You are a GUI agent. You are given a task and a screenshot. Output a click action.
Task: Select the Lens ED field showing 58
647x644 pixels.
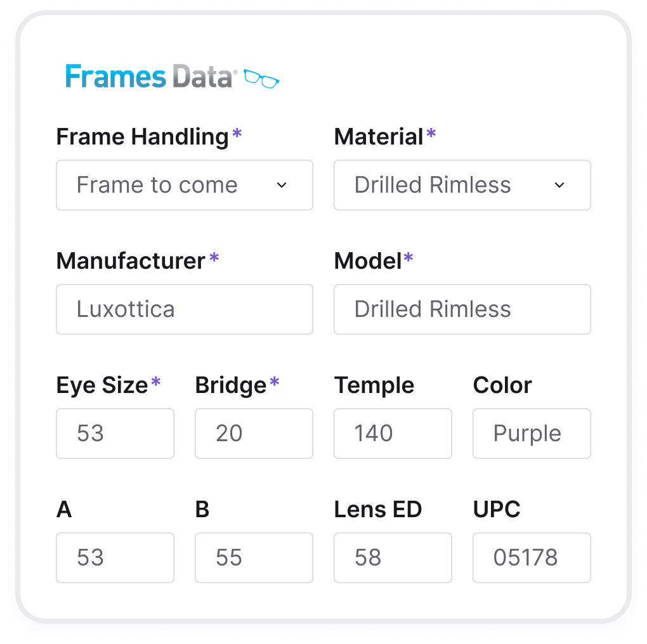[x=393, y=558]
